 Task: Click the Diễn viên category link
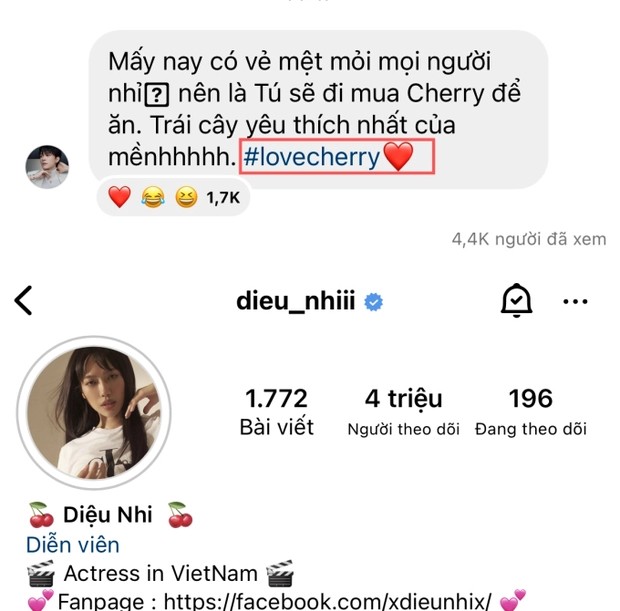[73, 545]
